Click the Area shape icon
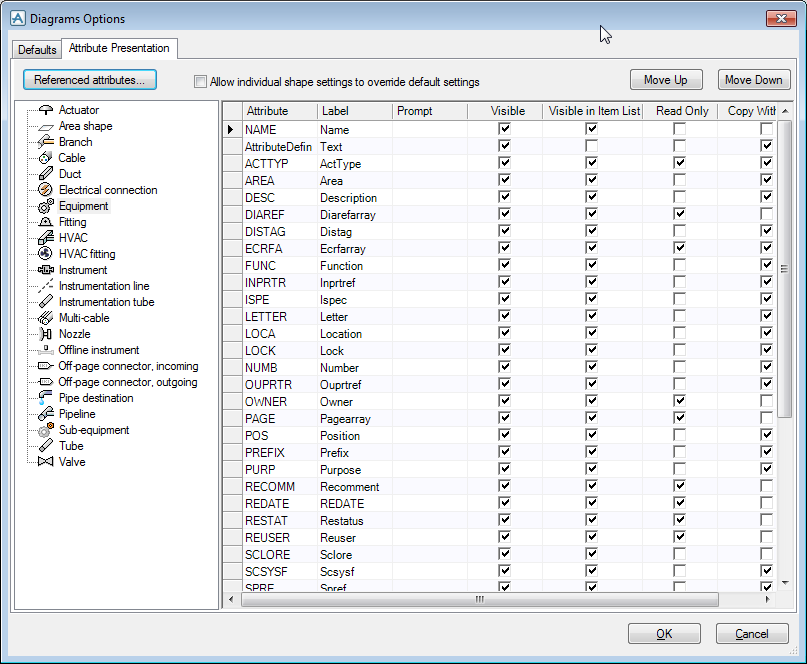Screen dimensions: 807x664 pyautogui.click(x=46, y=126)
